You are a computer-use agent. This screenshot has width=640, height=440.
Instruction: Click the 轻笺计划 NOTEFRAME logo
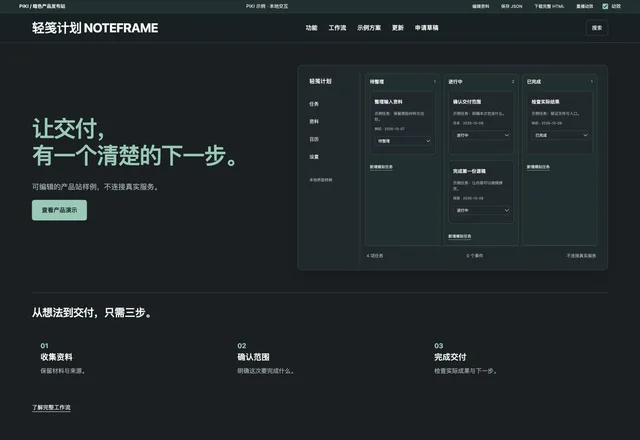(95, 28)
